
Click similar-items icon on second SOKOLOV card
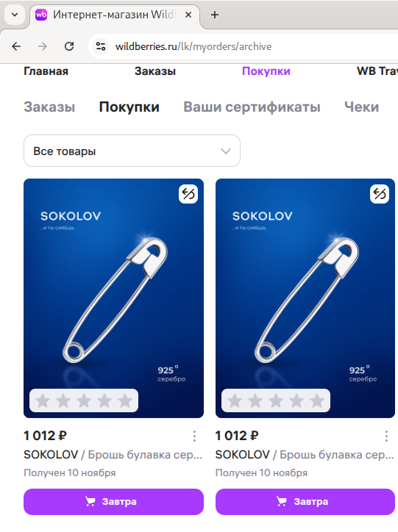click(380, 194)
